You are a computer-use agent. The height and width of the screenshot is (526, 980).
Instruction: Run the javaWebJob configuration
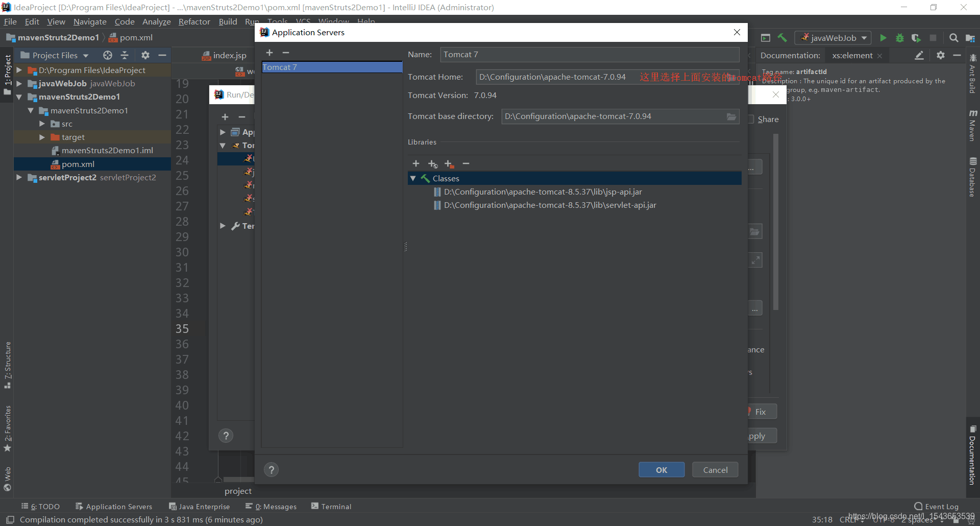pos(883,38)
